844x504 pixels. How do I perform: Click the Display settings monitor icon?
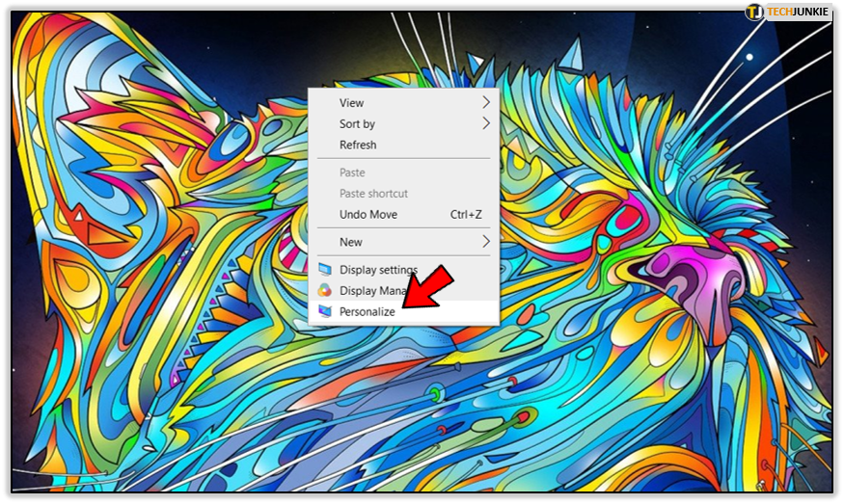point(324,270)
